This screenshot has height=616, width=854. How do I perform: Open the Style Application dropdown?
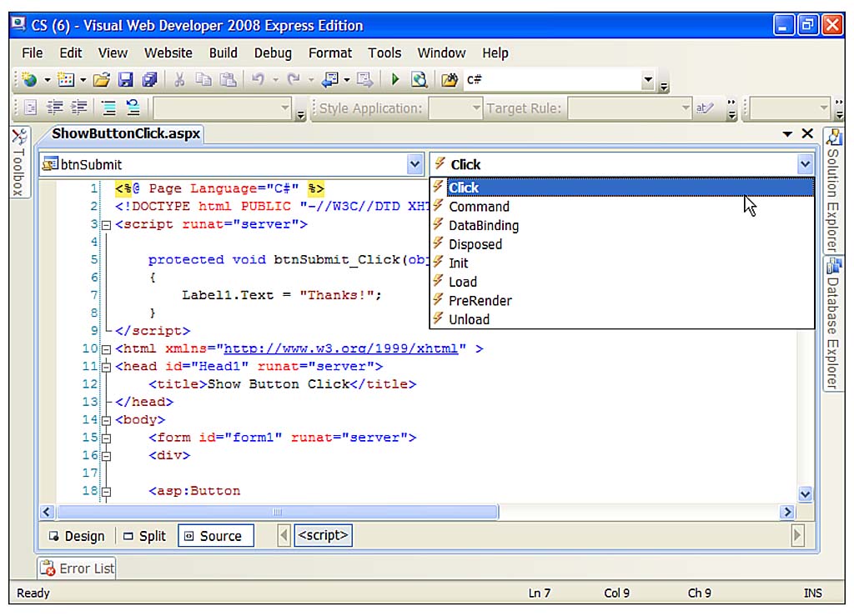[x=476, y=108]
